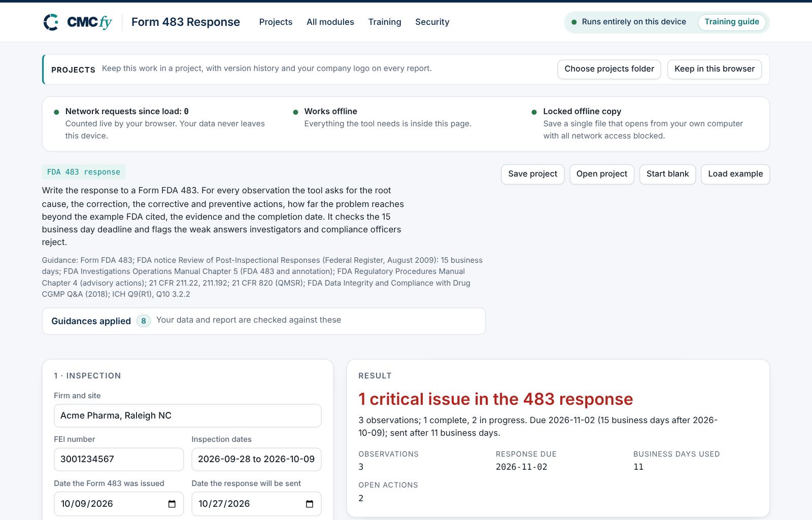Click the FDA 483 response tag
812x520 pixels.
pos(84,172)
